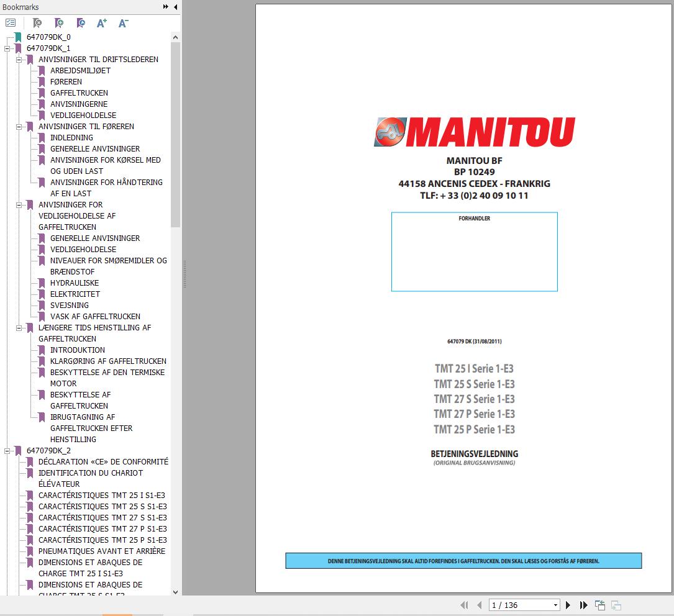Increase bookmark text size with A+

point(101,23)
